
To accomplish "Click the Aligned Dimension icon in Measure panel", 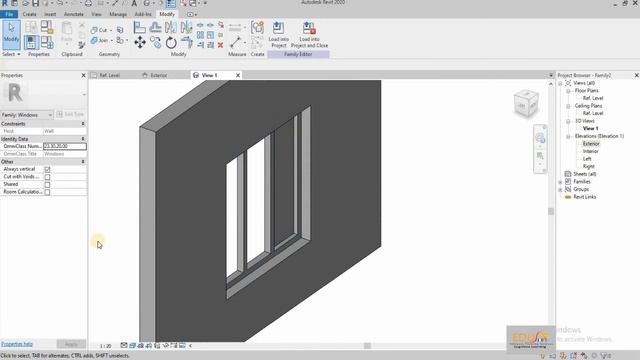I will [x=235, y=27].
